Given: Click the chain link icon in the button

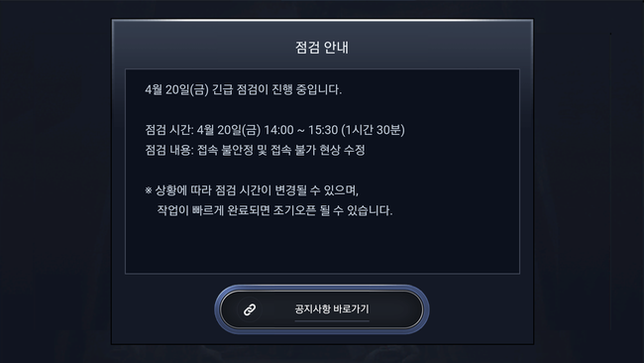Looking at the screenshot, I should 250,309.
